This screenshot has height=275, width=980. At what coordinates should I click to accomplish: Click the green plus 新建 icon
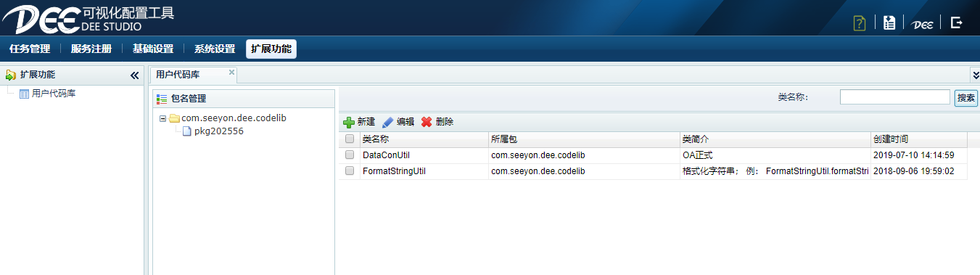point(349,122)
